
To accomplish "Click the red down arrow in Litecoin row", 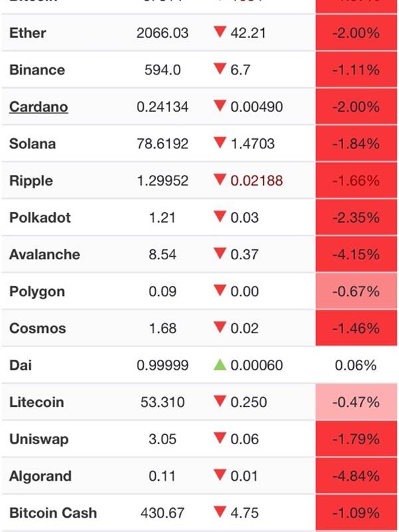I will (x=220, y=402).
